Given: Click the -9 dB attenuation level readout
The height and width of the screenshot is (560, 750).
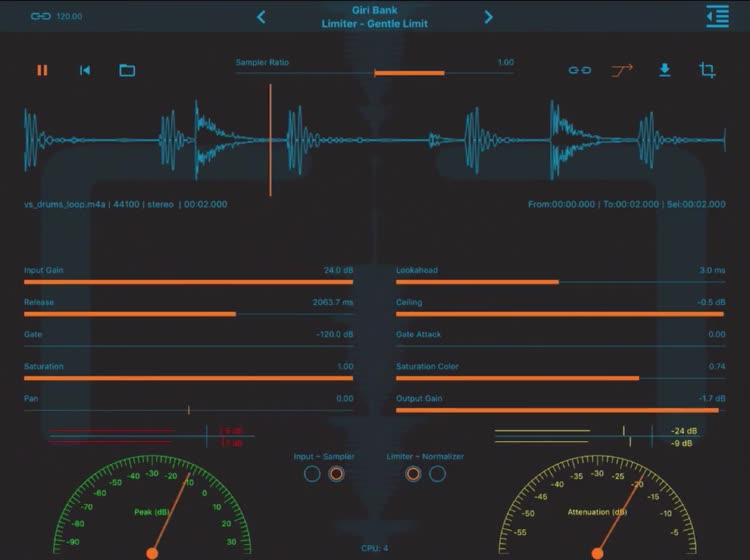Looking at the screenshot, I should 681,443.
